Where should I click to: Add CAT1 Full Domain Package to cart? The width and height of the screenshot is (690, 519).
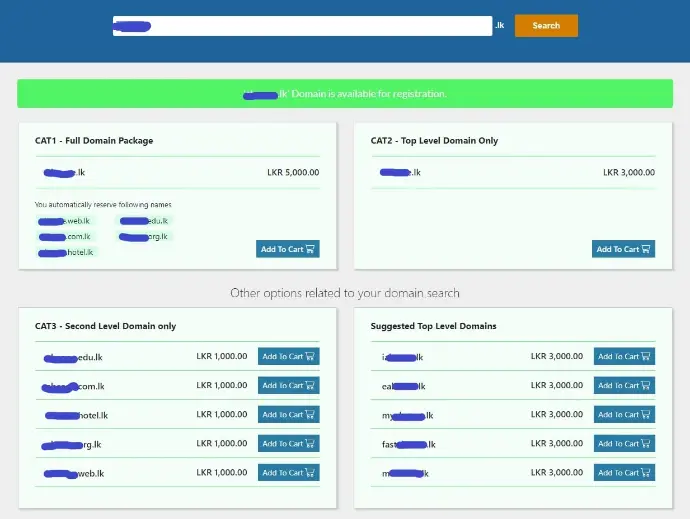[x=287, y=249]
